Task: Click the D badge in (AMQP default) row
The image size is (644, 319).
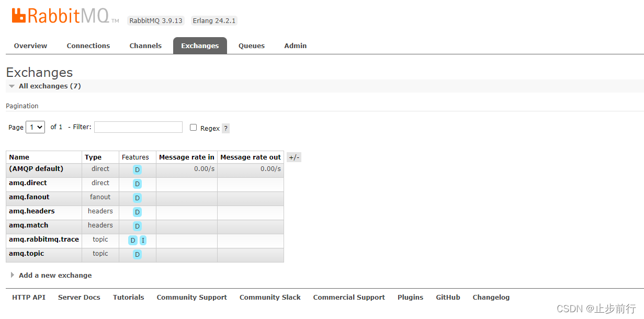Action: (137, 170)
